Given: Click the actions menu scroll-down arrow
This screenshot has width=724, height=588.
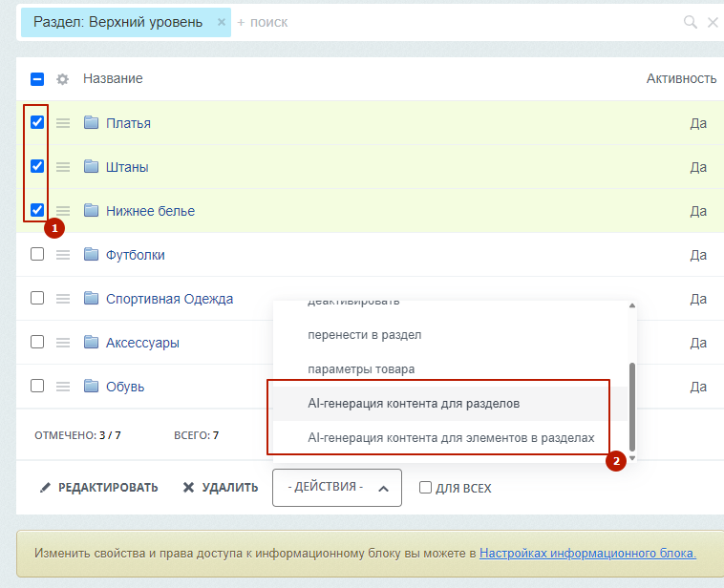Looking at the screenshot, I should [632, 458].
